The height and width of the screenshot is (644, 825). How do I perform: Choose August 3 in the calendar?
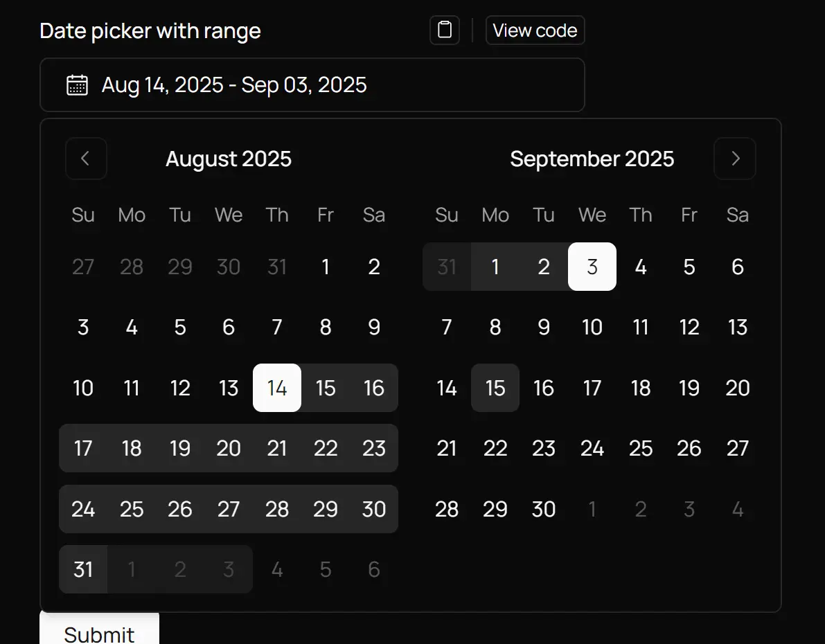[83, 327]
